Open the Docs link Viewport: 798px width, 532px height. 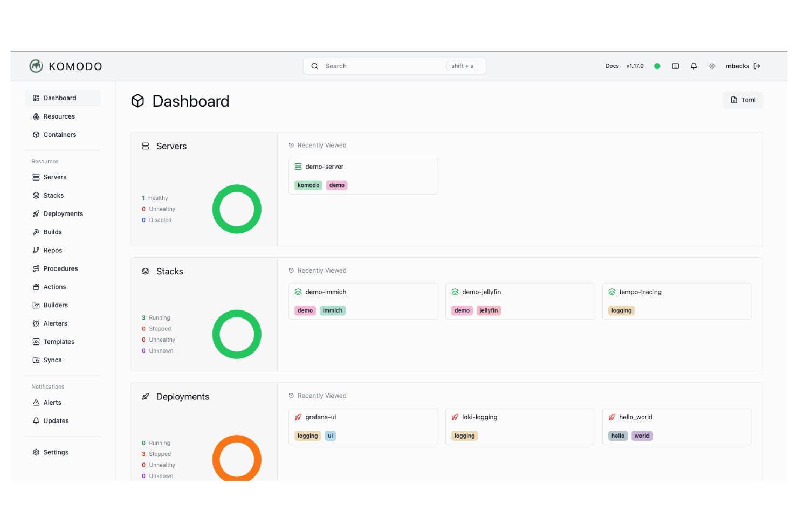tap(612, 66)
